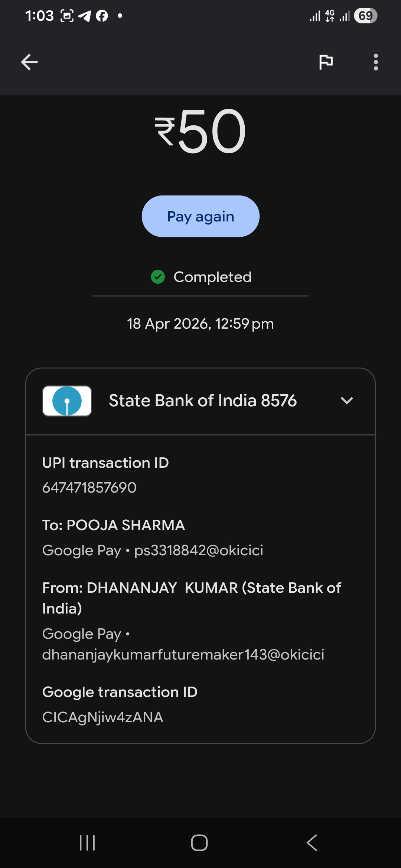Image resolution: width=401 pixels, height=868 pixels.
Task: Open the three-dot overflow menu
Action: tap(376, 62)
